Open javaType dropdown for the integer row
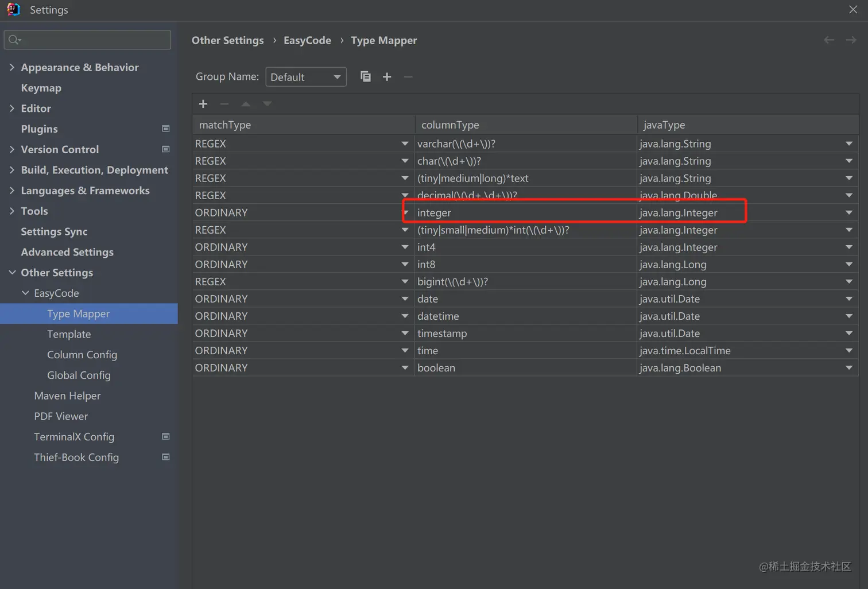Viewport: 868px width, 589px height. click(x=849, y=212)
